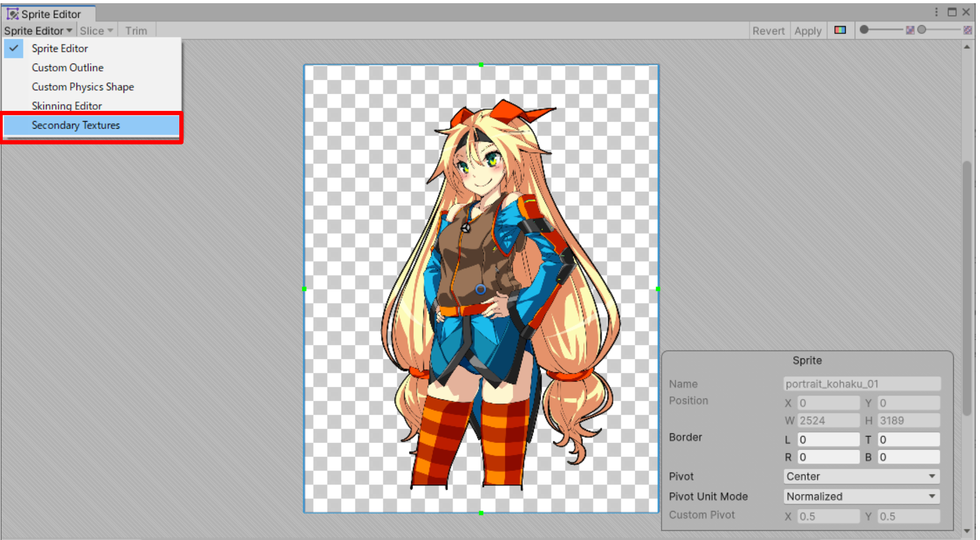The width and height of the screenshot is (980, 540).
Task: Click the left green border handle
Action: coord(304,289)
